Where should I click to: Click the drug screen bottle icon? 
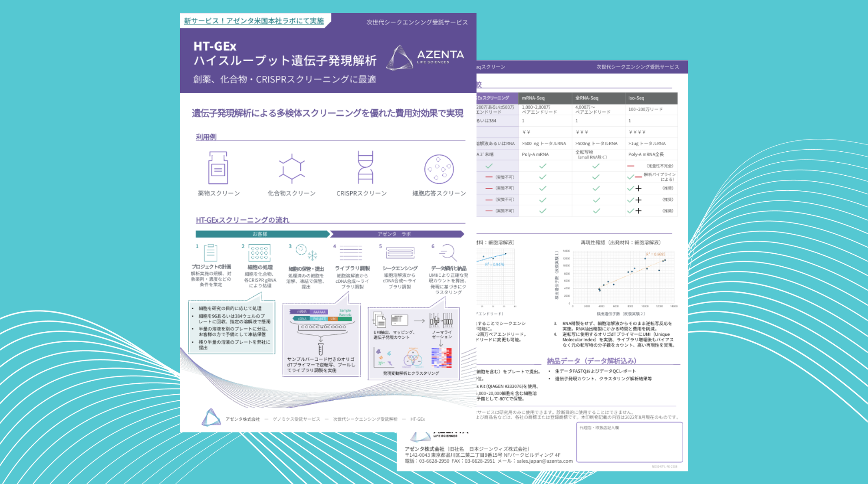218,168
